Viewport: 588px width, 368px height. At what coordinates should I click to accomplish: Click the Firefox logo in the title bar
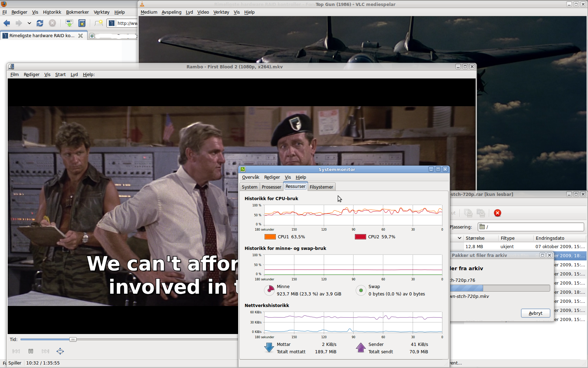[x=4, y=4]
